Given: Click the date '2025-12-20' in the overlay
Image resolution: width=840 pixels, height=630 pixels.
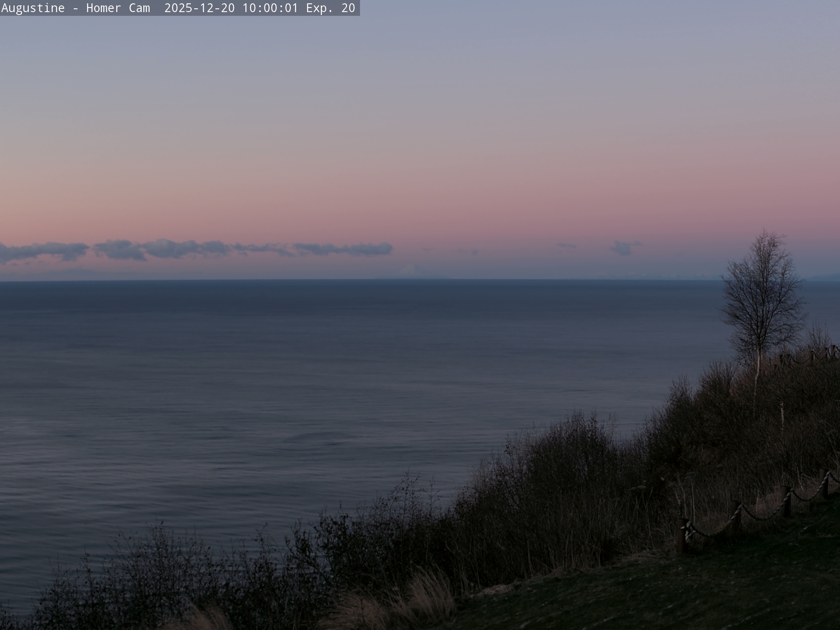Looking at the screenshot, I should 199,8.
